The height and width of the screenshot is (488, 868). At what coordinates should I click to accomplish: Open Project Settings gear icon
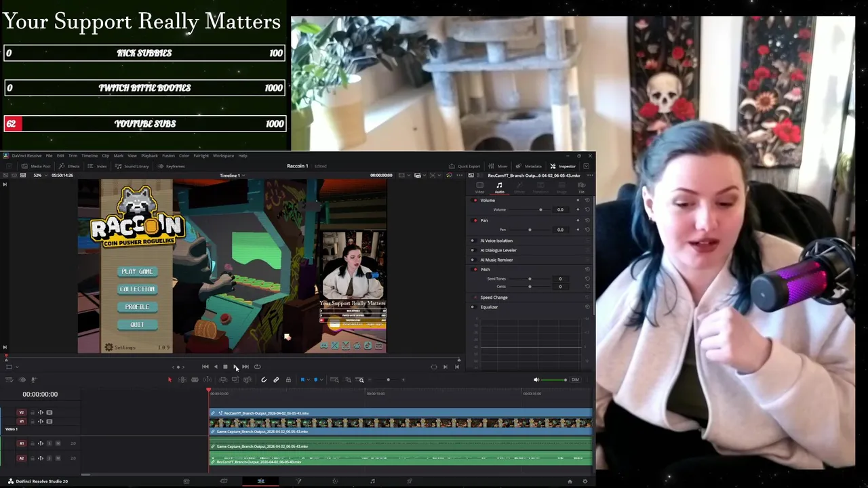585,481
